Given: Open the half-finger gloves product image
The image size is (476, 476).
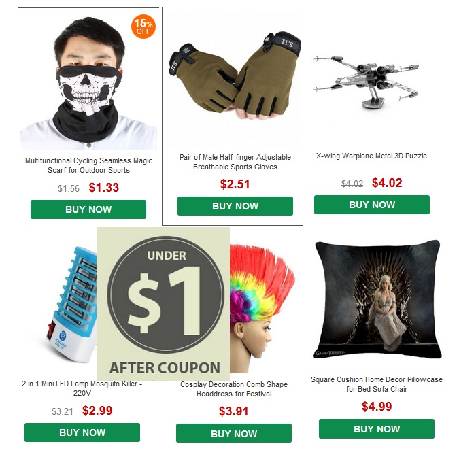Looking at the screenshot, I should pos(235,78).
